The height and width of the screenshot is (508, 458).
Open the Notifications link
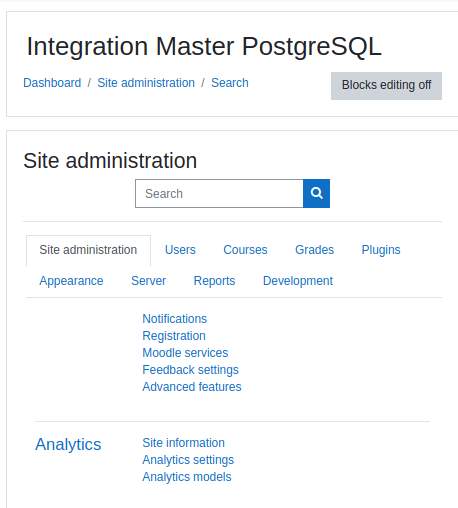click(175, 319)
